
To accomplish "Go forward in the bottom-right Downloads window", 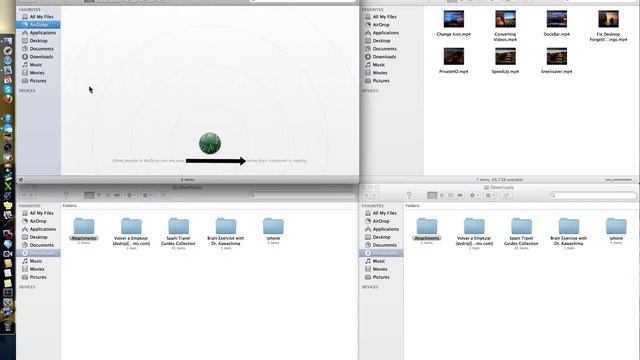I will [375, 196].
